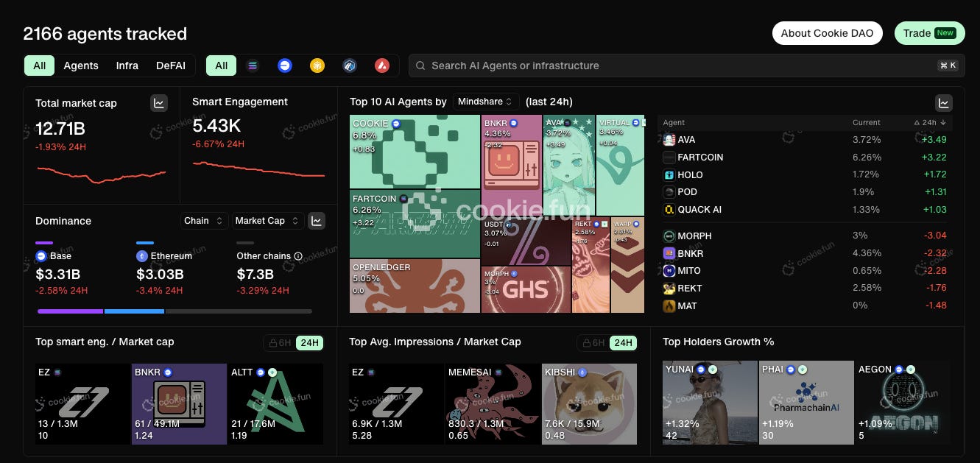980x463 pixels.
Task: Click the Base logo in Dominance
Action: [x=41, y=256]
